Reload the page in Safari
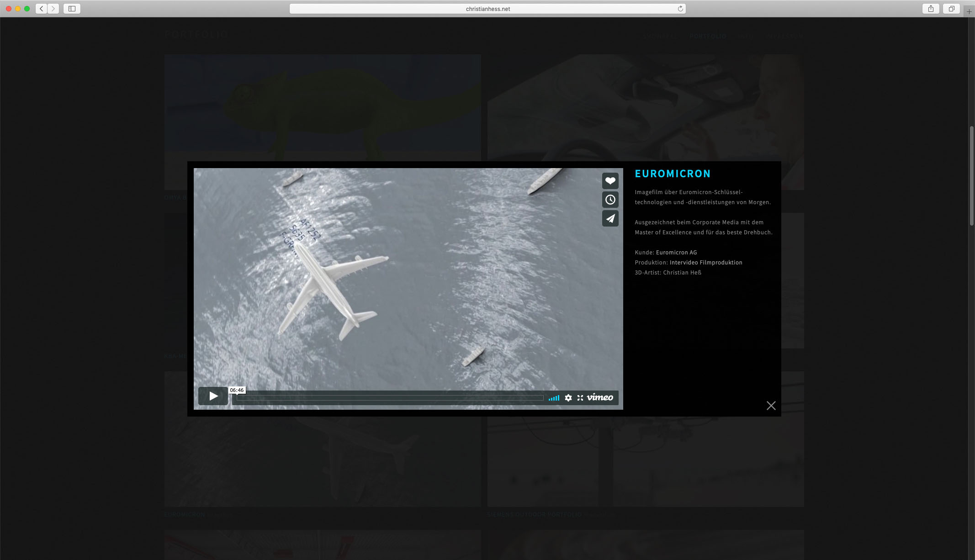 coord(680,9)
